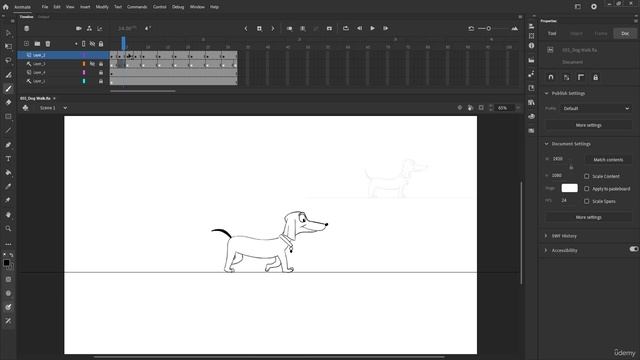Toggle Lock all layers header icon
The image size is (640, 360).
[101, 44]
